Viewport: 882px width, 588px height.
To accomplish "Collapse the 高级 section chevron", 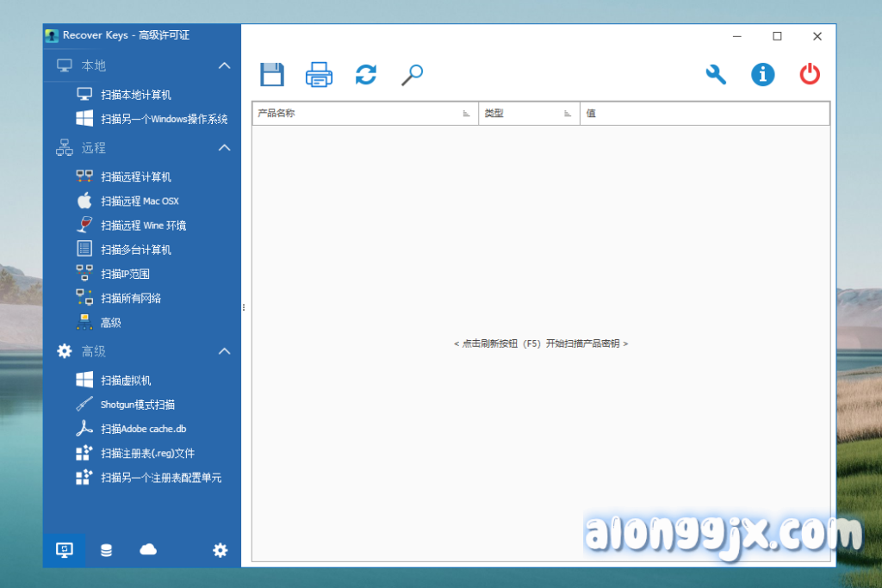I will click(x=224, y=351).
